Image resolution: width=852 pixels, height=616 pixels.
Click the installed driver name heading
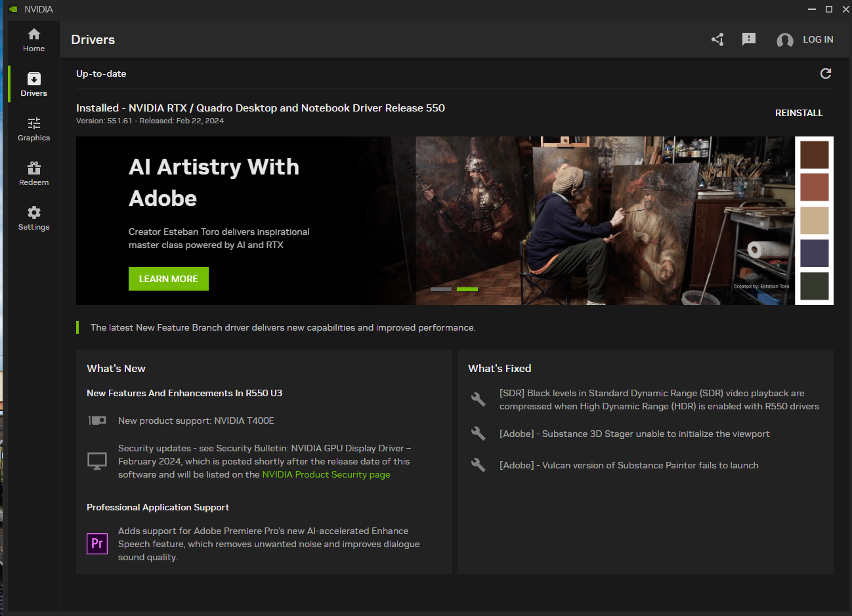pyautogui.click(x=261, y=108)
